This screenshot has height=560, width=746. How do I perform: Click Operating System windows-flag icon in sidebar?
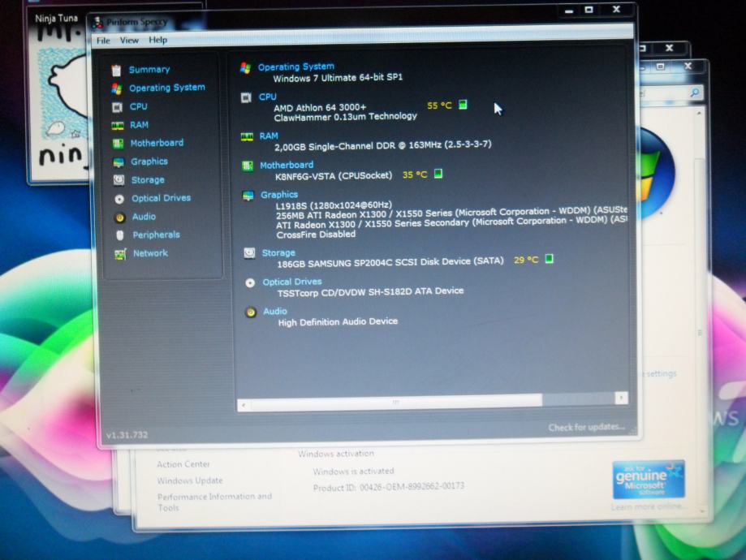coord(117,88)
